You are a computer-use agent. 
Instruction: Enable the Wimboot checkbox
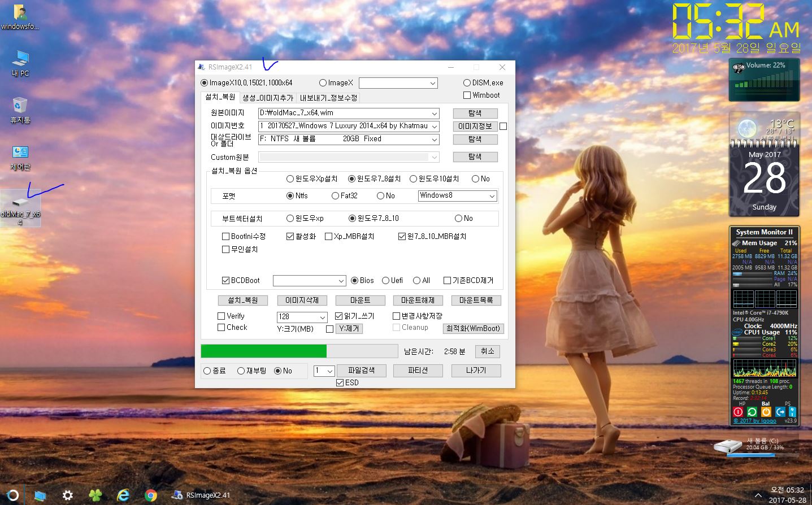(467, 95)
